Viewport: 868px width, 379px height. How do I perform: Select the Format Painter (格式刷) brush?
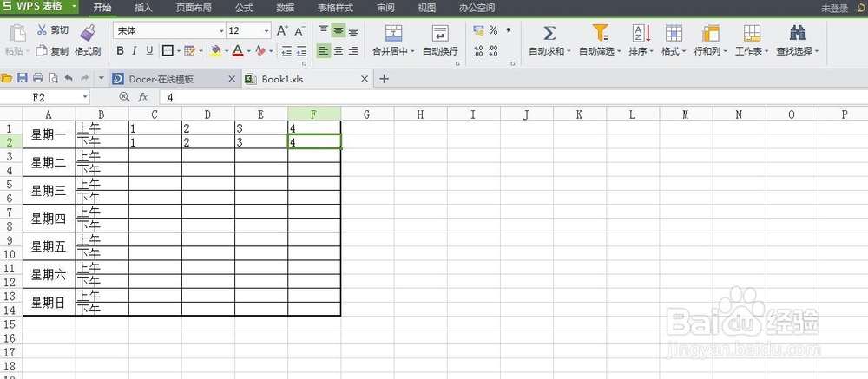click(87, 33)
